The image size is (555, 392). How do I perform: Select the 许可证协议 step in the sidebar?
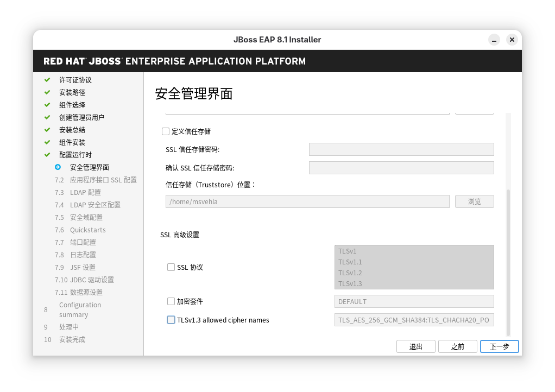(75, 80)
